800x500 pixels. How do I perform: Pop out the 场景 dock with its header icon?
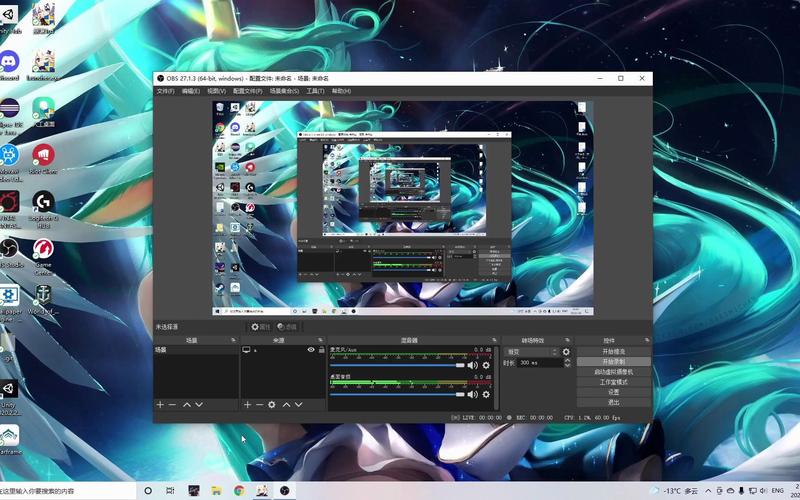[234, 340]
